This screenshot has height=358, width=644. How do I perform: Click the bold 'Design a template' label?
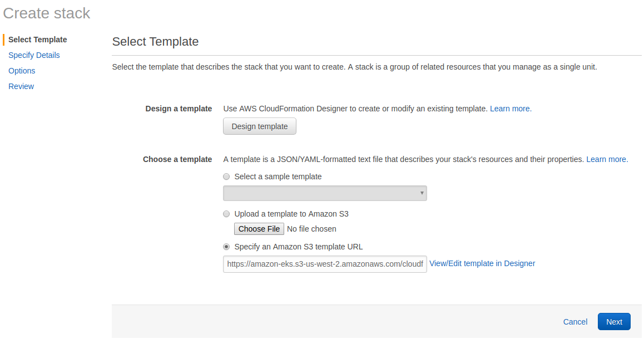(x=179, y=109)
